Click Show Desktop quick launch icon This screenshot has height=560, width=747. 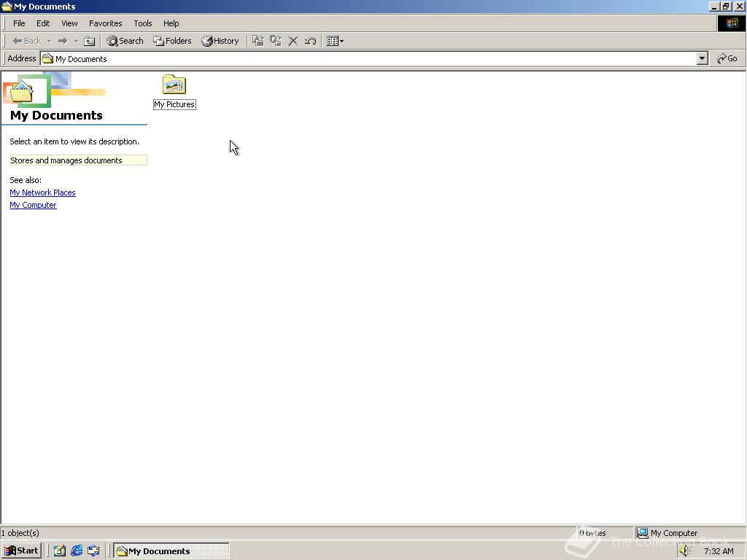pos(59,551)
